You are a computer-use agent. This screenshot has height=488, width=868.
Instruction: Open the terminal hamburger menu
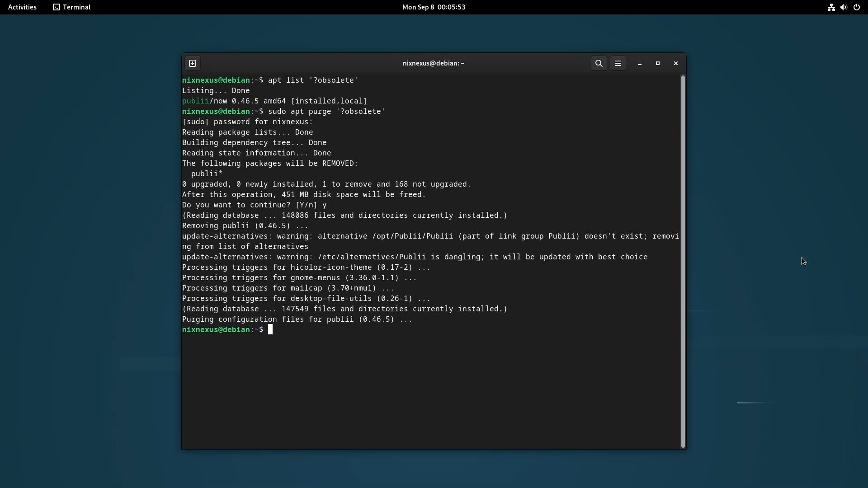[618, 63]
